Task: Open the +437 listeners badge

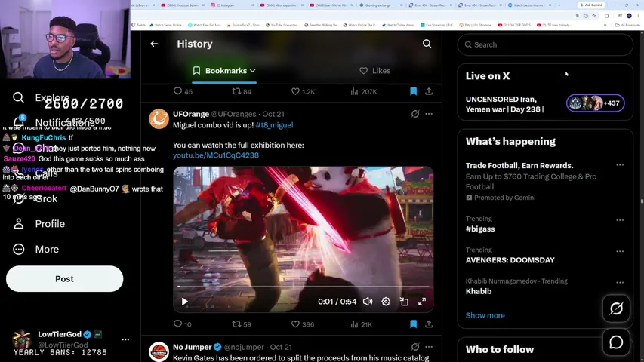Action: pos(596,103)
